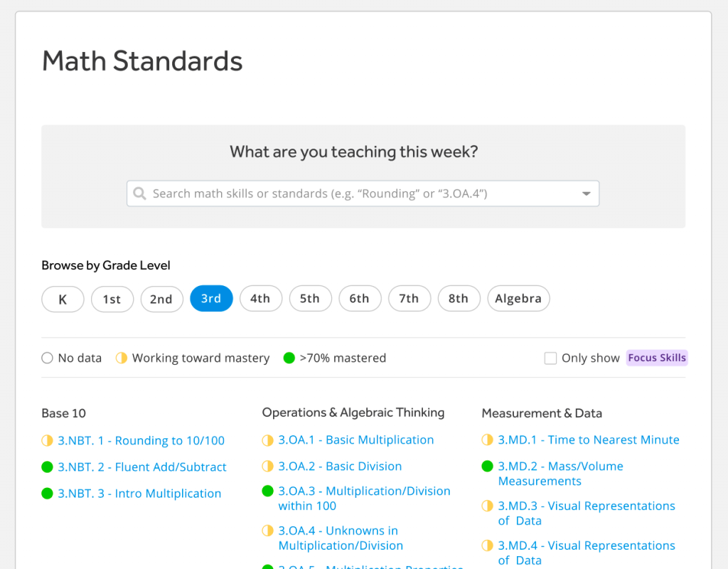728x569 pixels.
Task: Enable the Only show Focus Skills checkbox
Action: (550, 358)
